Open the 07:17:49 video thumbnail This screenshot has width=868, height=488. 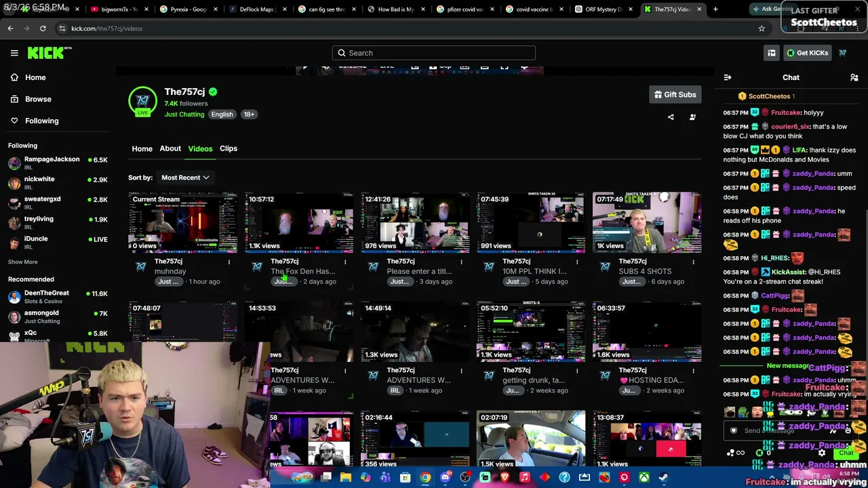pos(647,222)
